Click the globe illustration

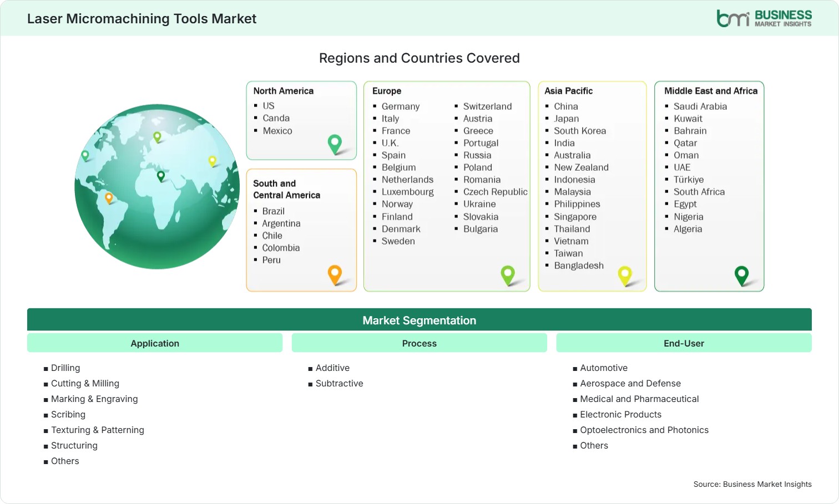click(158, 187)
